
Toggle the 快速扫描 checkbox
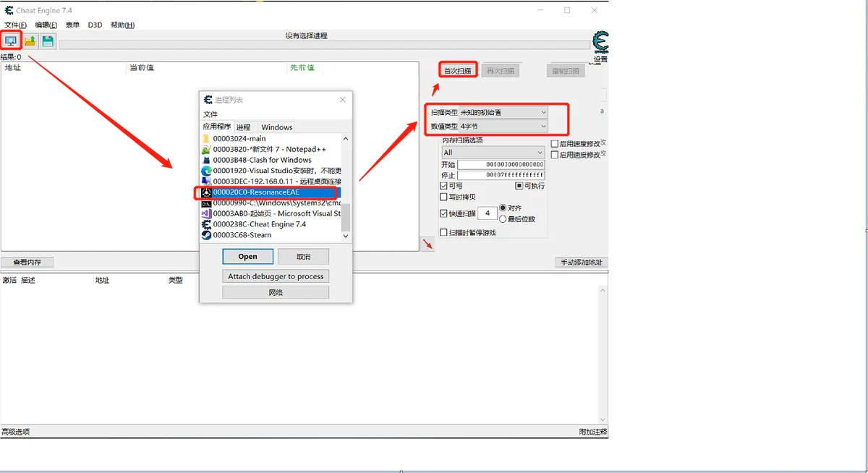pyautogui.click(x=444, y=213)
